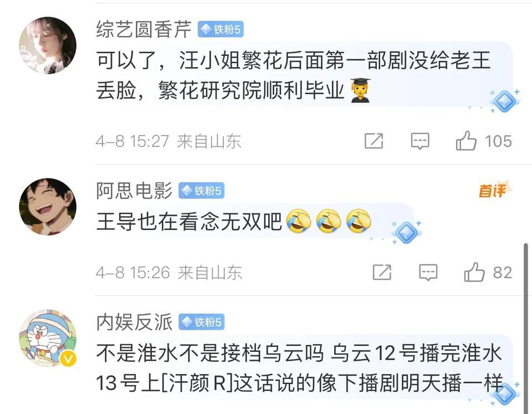This screenshot has width=532, height=414.
Task: Tap the diamond badge on 阿思电影's comment bubble
Action: point(406,232)
